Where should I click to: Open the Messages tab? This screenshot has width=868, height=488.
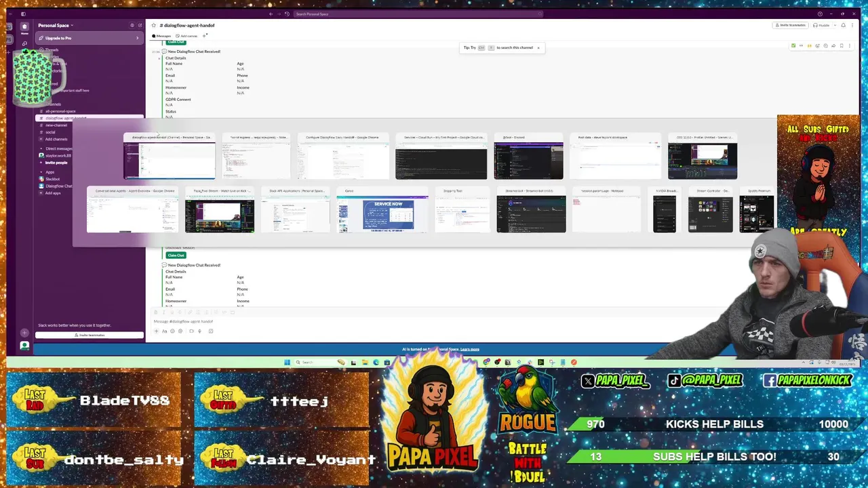click(x=162, y=36)
